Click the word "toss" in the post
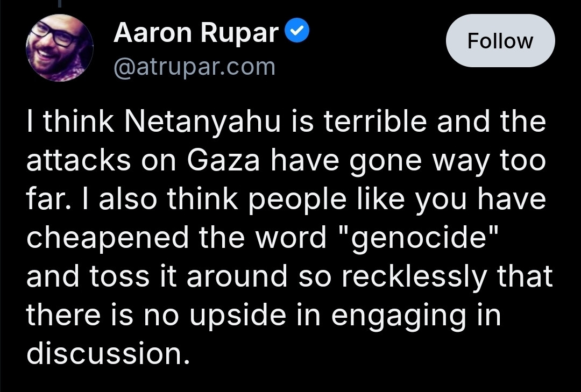 coord(119,277)
